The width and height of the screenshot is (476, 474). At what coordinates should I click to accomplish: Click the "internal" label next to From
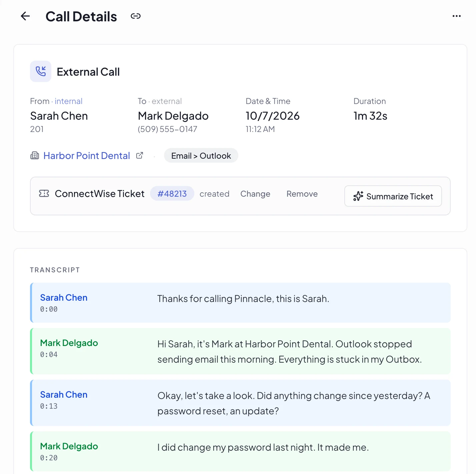(68, 101)
